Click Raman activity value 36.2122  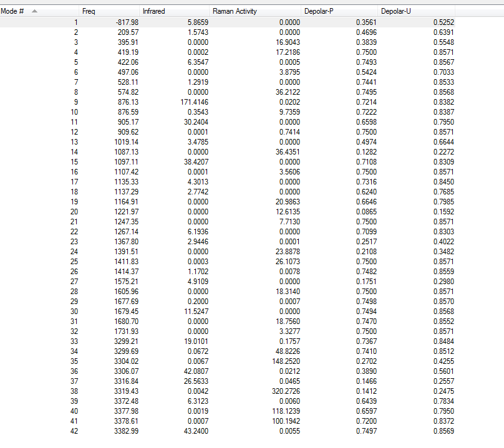click(288, 92)
